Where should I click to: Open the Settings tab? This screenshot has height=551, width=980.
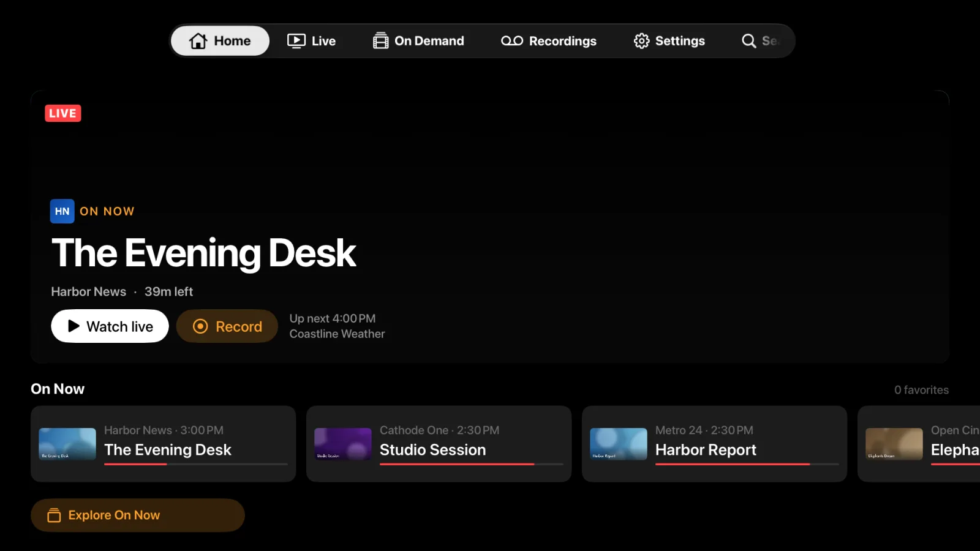coord(669,41)
